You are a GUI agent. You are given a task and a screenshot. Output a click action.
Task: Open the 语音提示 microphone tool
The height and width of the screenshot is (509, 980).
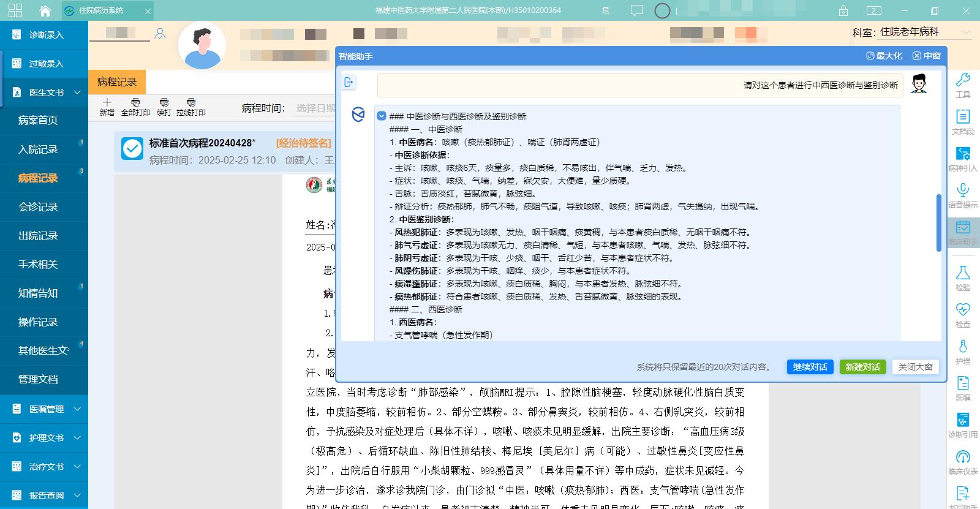pos(963,190)
